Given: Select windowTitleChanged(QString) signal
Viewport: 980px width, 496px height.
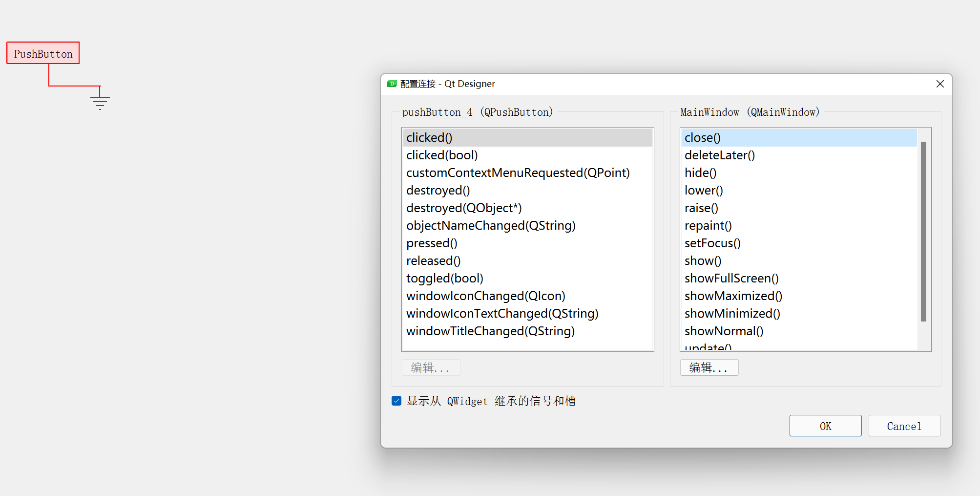Looking at the screenshot, I should tap(490, 331).
